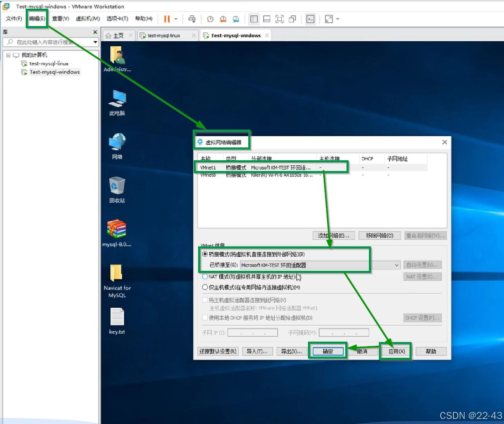Switch to the Test-mysql-windows tab

[x=236, y=36]
